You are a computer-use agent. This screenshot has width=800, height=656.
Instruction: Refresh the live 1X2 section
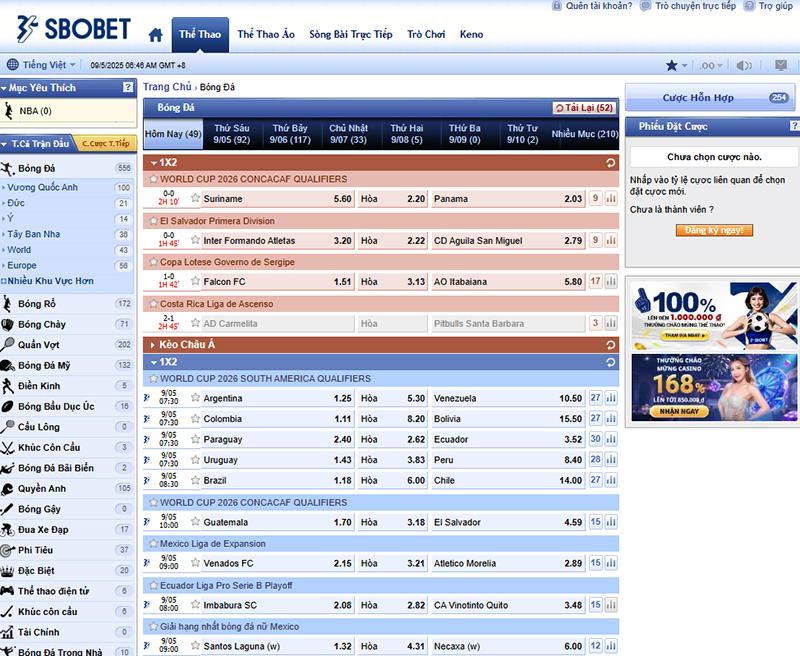(610, 162)
